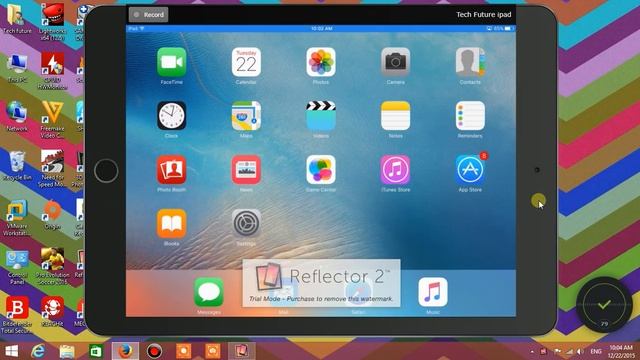Show hidden system tray icons
The image size is (640, 360).
[532, 351]
